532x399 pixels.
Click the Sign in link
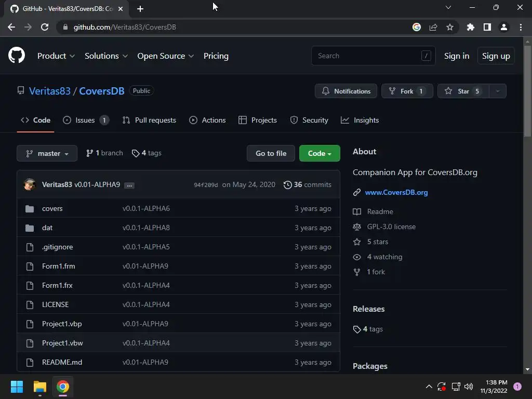(457, 56)
